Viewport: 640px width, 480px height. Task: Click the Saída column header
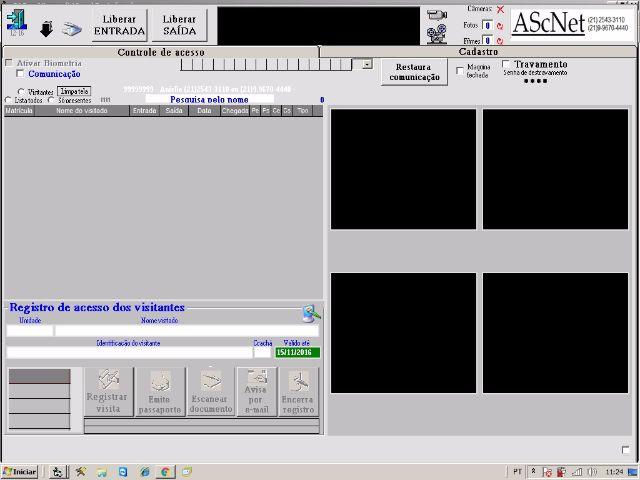tap(174, 111)
